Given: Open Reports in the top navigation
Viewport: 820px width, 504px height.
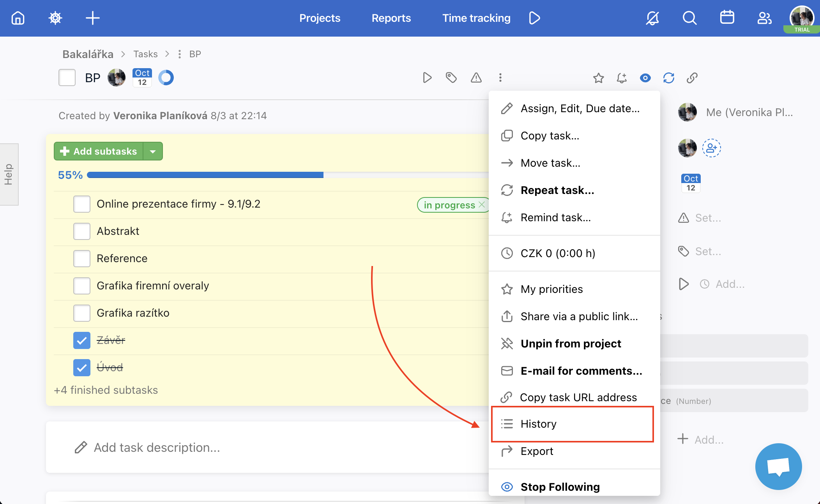Looking at the screenshot, I should coord(391,18).
